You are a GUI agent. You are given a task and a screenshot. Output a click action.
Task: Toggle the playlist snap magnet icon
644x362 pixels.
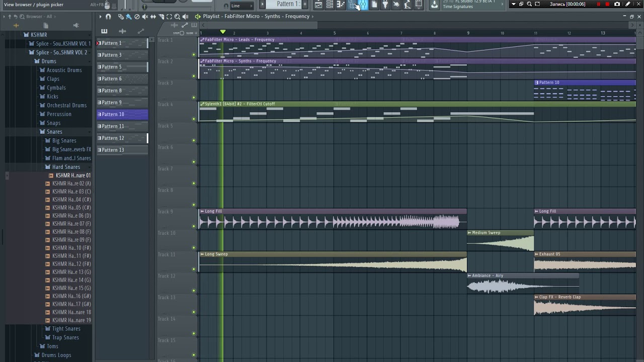(108, 17)
